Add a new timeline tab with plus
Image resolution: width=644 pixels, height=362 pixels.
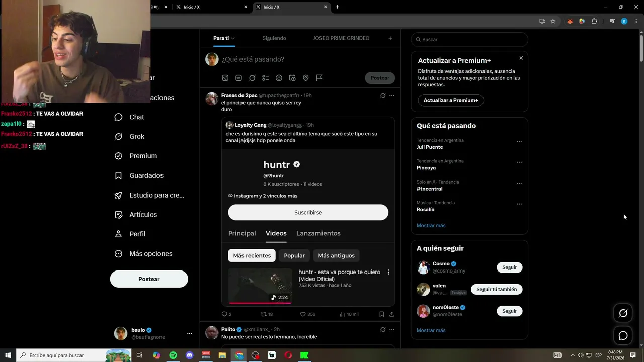[390, 38]
